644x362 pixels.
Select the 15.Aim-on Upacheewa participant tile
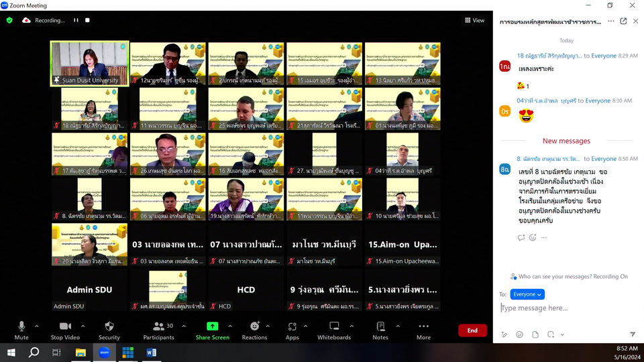(402, 244)
